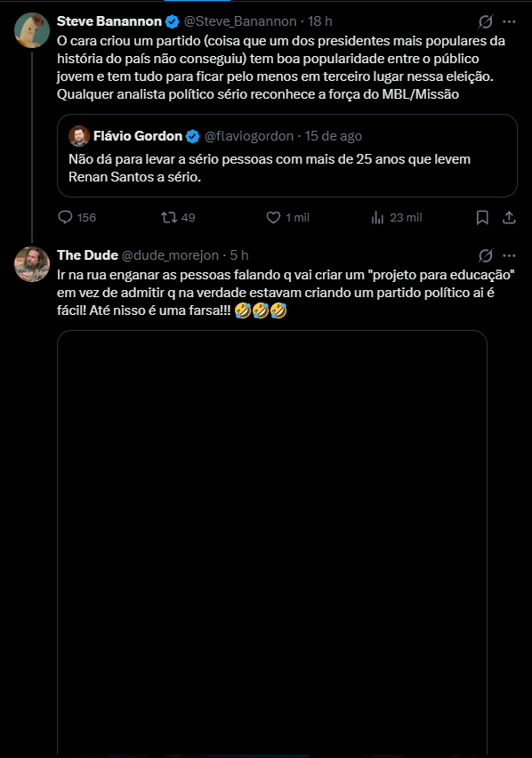This screenshot has height=758, width=532.
Task: Reply to Steve Banannon's post
Action: click(77, 218)
